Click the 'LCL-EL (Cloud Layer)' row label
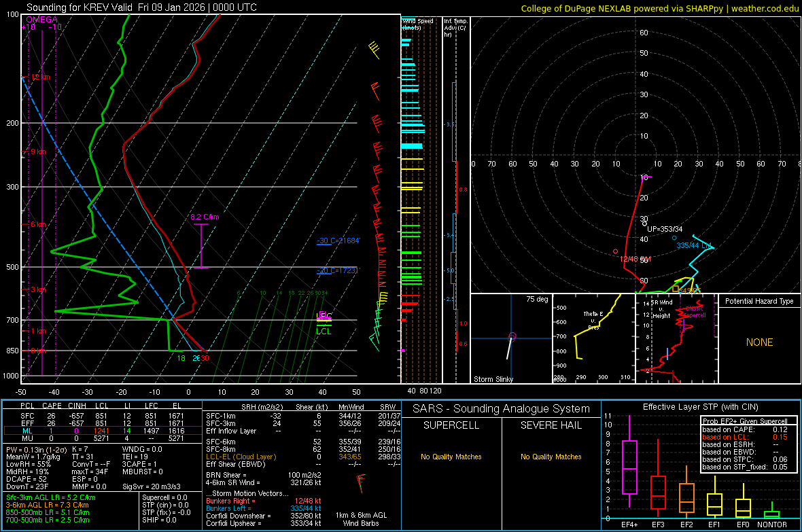 (x=241, y=457)
